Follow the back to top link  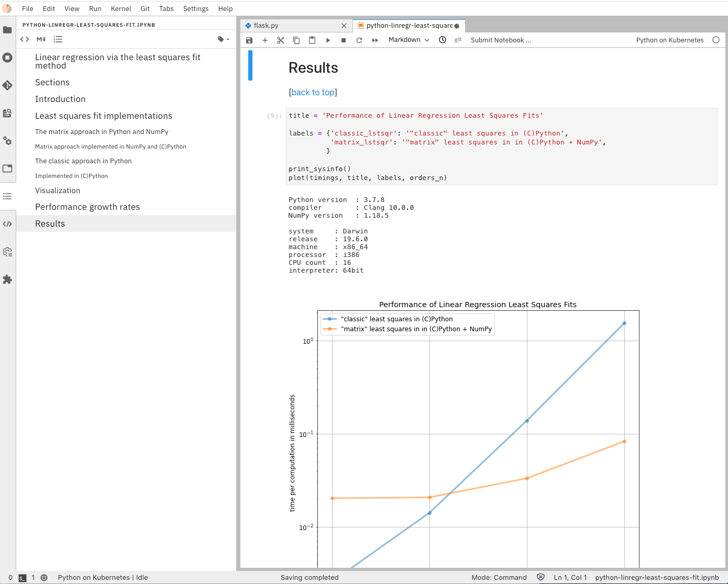(313, 92)
